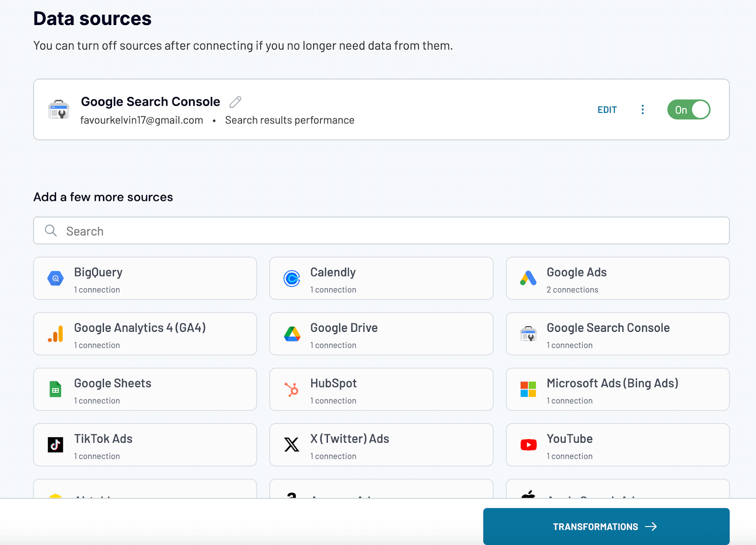The width and height of the screenshot is (756, 545).
Task: Select the Google Ads icon
Action: [528, 278]
